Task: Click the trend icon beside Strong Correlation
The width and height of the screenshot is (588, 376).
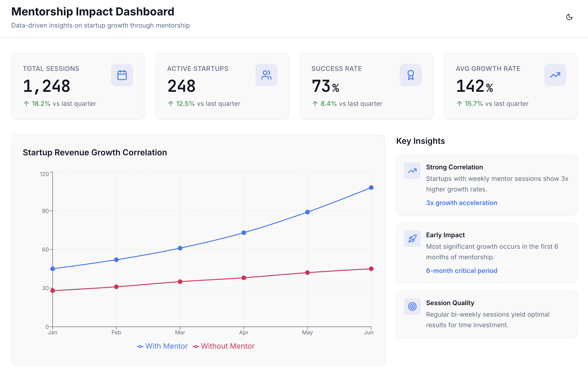Action: pos(412,171)
